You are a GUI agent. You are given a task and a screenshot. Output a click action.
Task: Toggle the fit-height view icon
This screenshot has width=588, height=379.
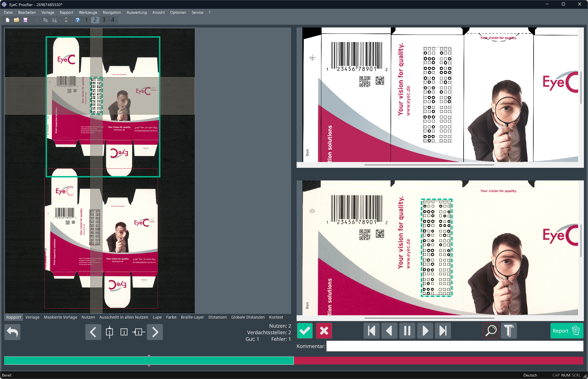(110, 332)
